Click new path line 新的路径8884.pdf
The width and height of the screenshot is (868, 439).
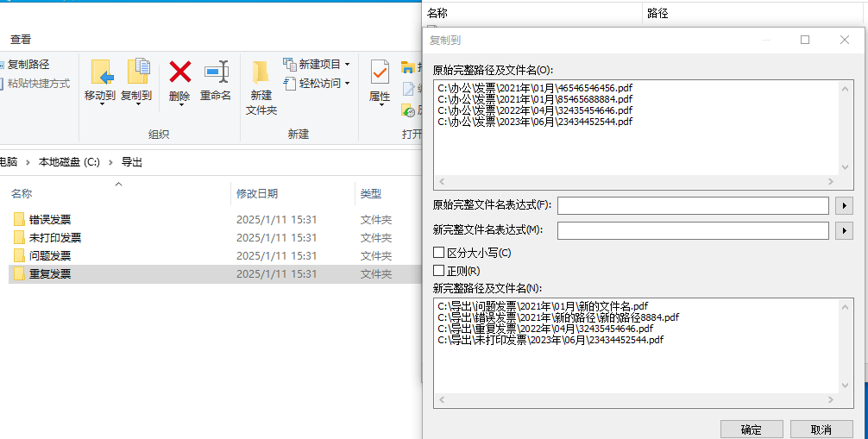click(x=558, y=317)
